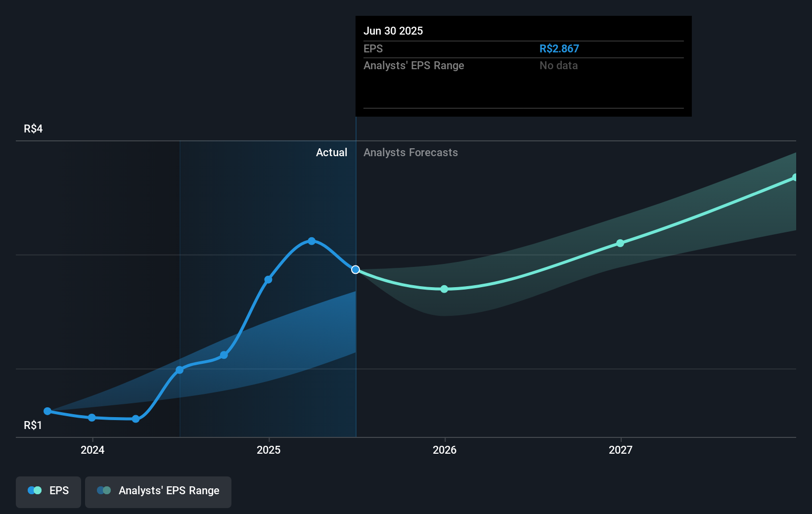
Task: Click the 2027 forecast data point
Action: tap(621, 243)
